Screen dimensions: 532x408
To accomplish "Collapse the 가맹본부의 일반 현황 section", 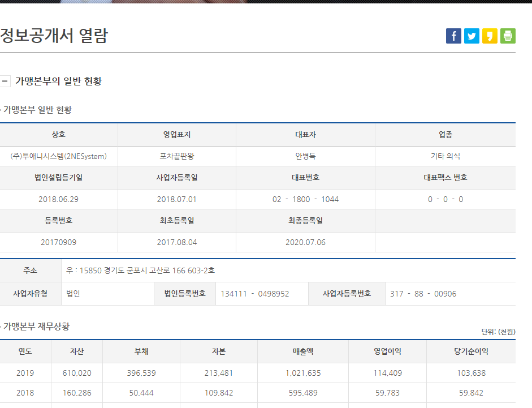I will click(x=5, y=81).
